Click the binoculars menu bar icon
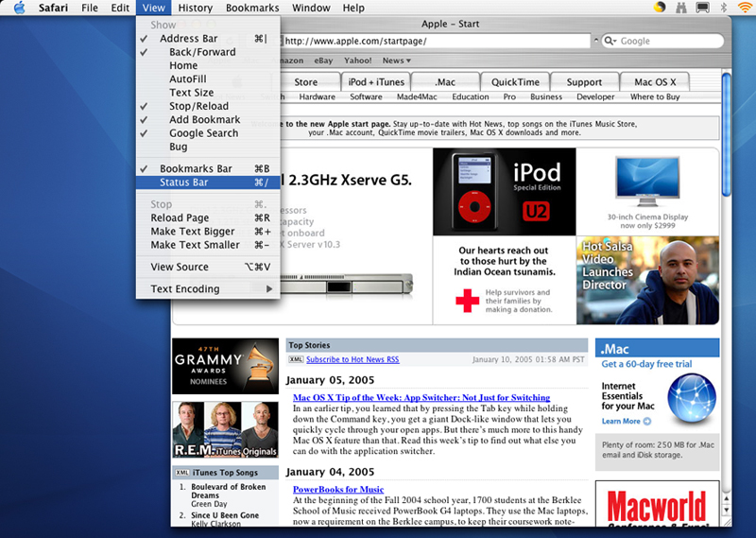Image resolution: width=756 pixels, height=538 pixels. (x=680, y=8)
